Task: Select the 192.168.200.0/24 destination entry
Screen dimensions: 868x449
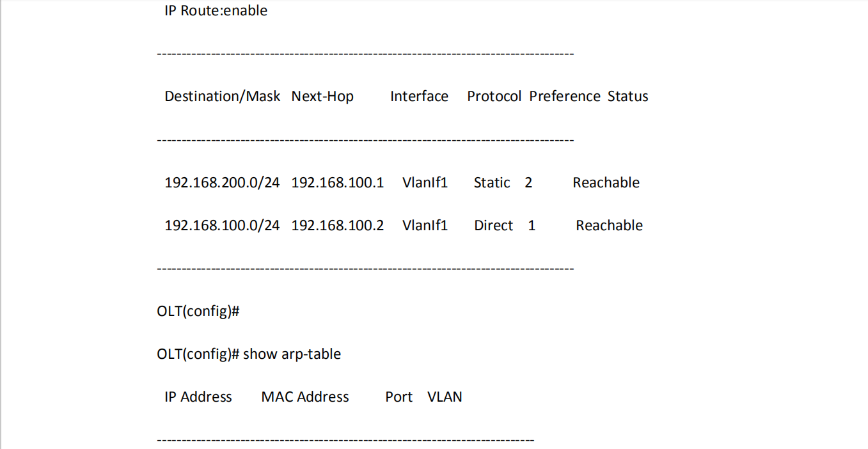Action: pyautogui.click(x=222, y=183)
